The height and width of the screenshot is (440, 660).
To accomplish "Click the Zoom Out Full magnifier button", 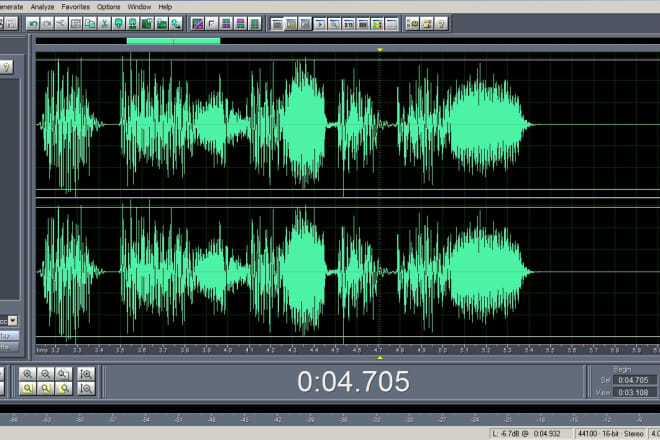I will point(64,374).
